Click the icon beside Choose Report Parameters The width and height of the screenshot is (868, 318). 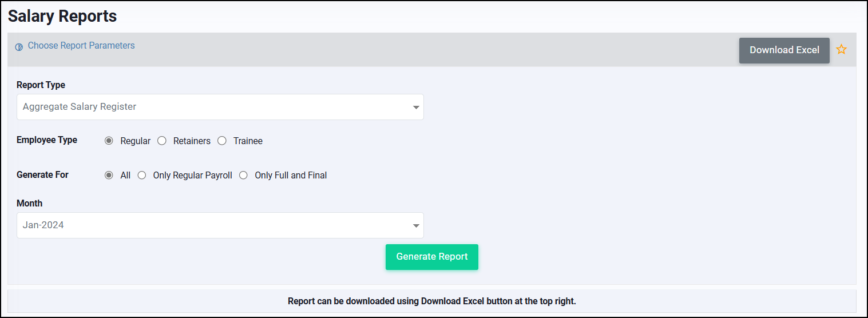click(19, 47)
